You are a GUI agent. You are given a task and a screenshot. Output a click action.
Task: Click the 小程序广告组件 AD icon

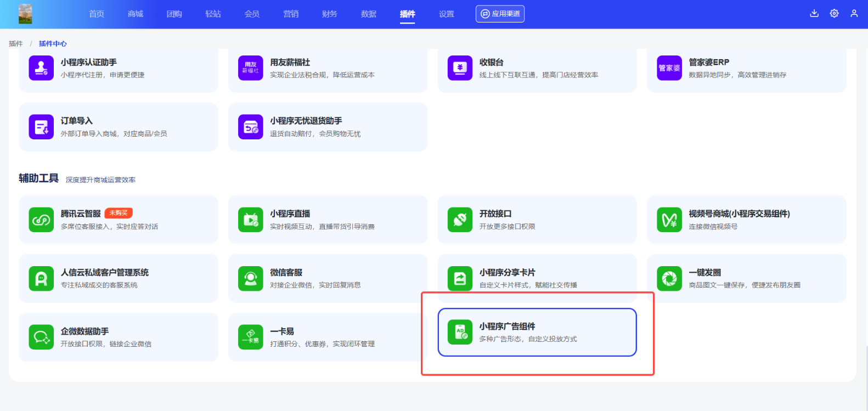[460, 332]
